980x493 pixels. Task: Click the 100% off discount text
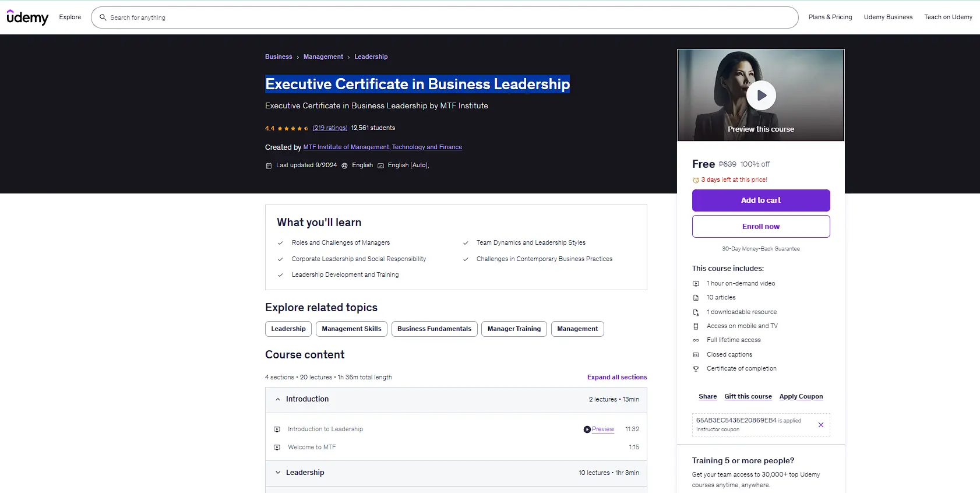click(x=755, y=164)
